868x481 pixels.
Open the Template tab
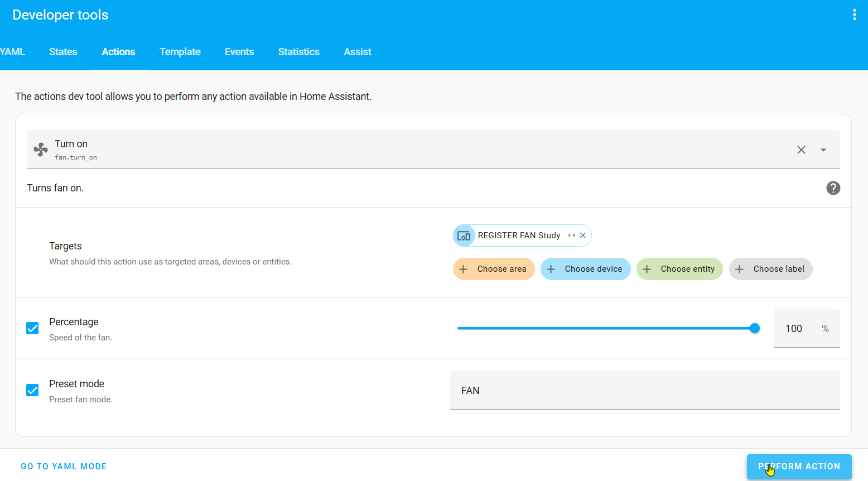[180, 52]
